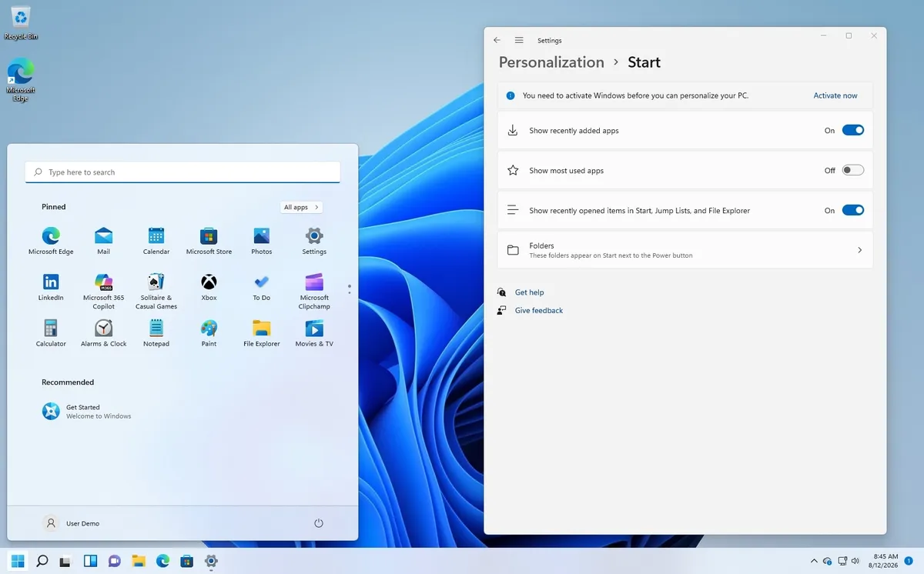Image resolution: width=924 pixels, height=574 pixels.
Task: Open the pinned Settings gear in Start
Action: pos(314,241)
